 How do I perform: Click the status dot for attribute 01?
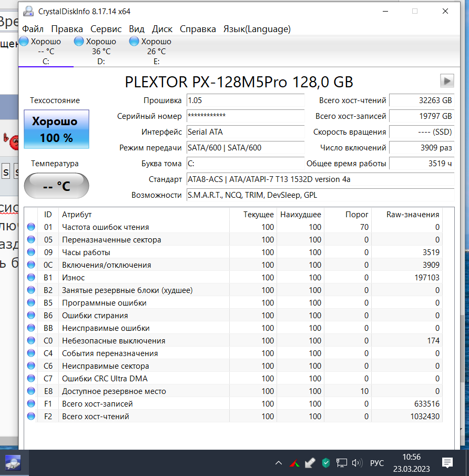(x=31, y=227)
